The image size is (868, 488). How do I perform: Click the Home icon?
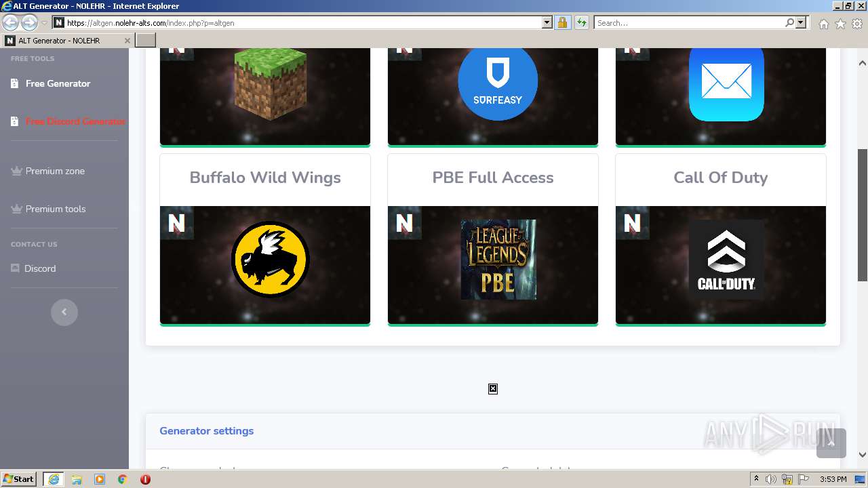click(823, 24)
